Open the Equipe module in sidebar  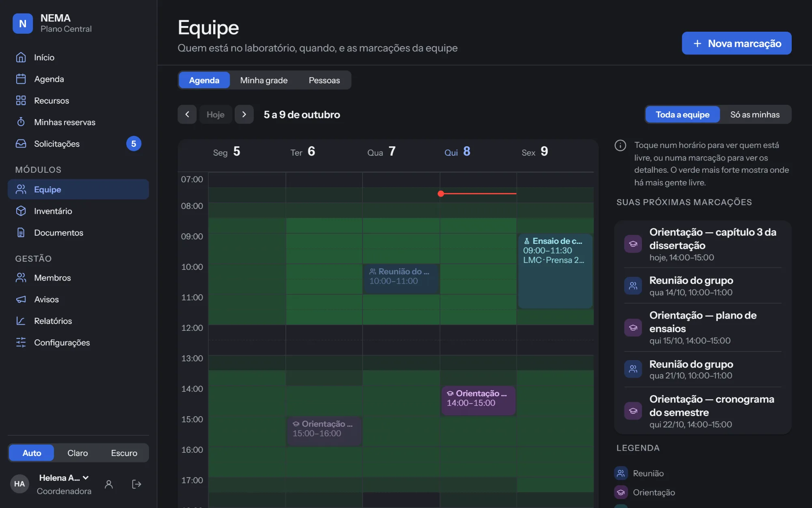[x=78, y=189]
